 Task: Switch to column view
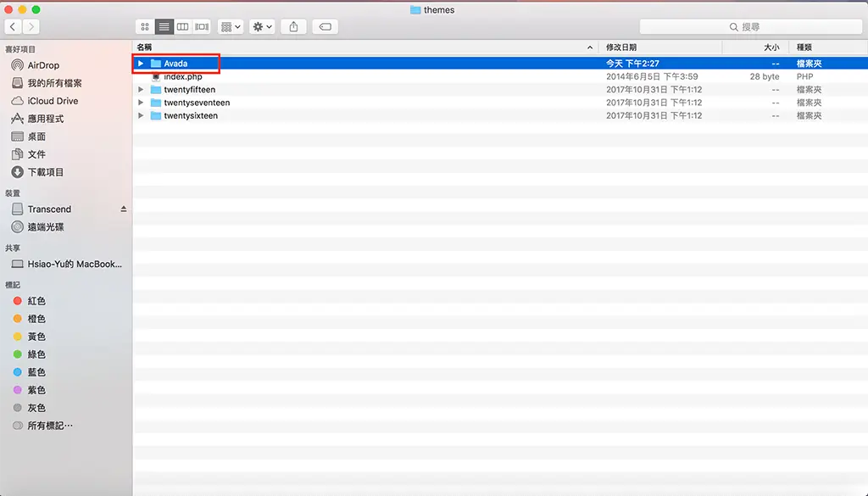point(183,26)
